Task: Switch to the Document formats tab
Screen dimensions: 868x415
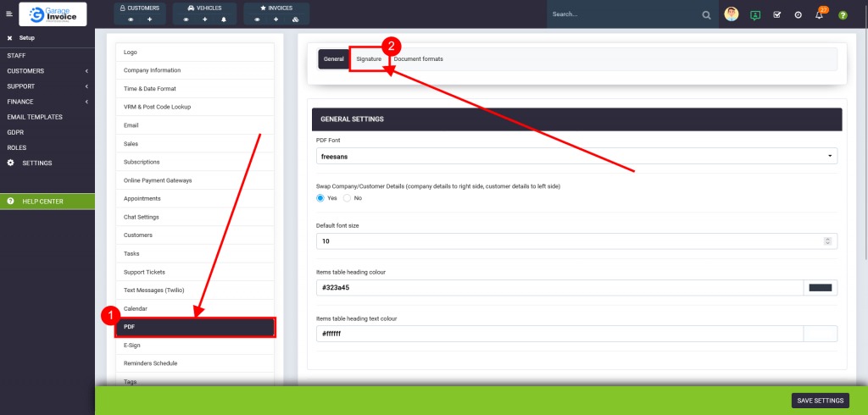Action: pos(418,58)
